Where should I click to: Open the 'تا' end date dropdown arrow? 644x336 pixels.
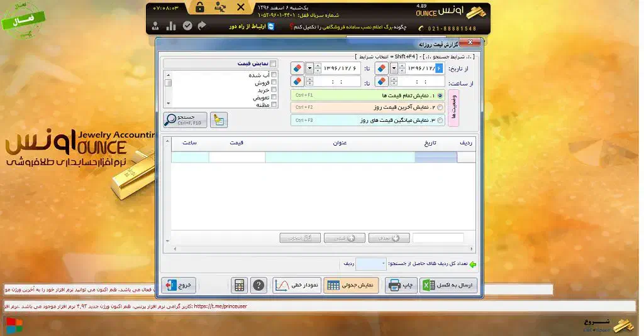tap(309, 68)
